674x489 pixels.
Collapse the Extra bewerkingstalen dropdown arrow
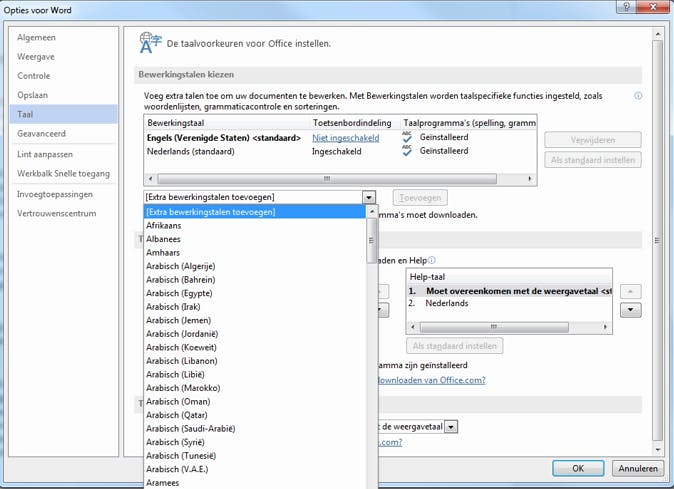[369, 197]
